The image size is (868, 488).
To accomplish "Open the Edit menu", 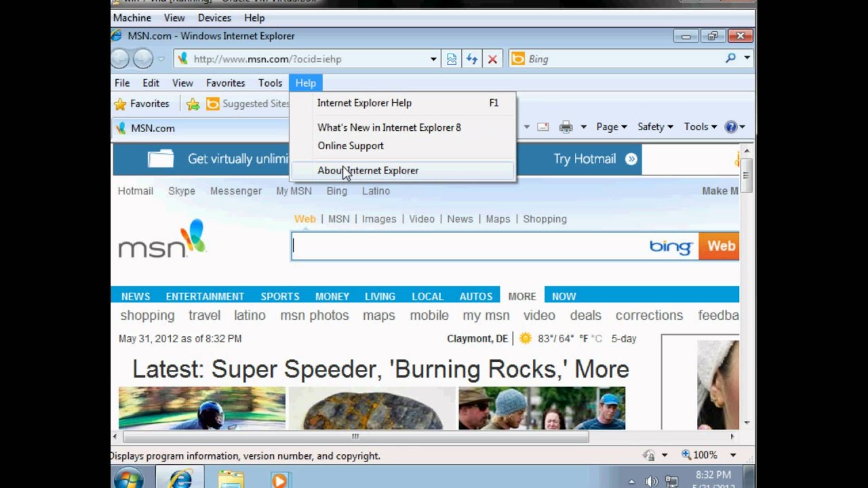I will pos(151,83).
